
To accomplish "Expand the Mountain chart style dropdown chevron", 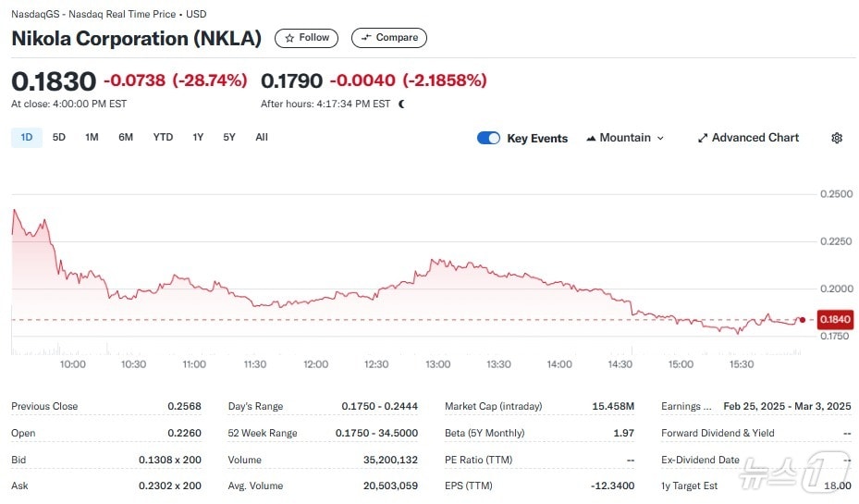I will pyautogui.click(x=660, y=139).
